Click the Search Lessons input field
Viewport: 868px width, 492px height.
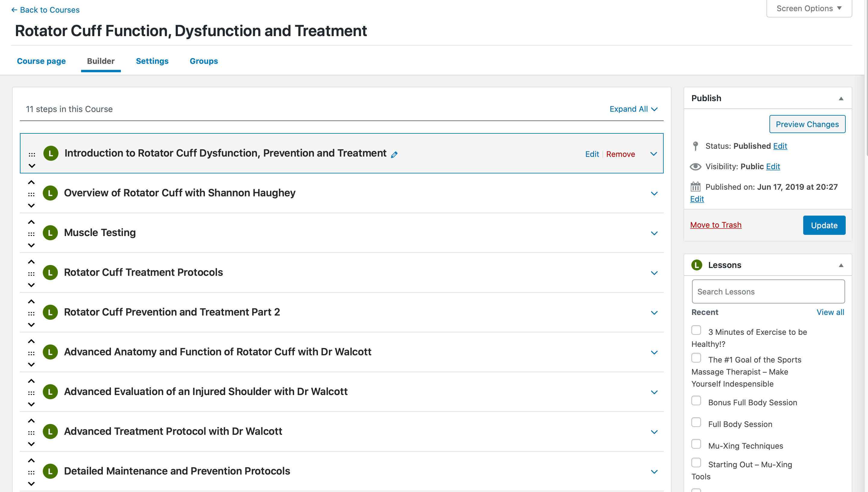pyautogui.click(x=767, y=291)
